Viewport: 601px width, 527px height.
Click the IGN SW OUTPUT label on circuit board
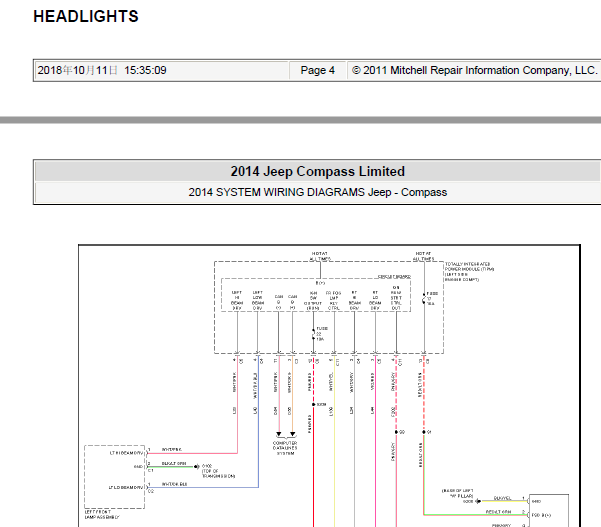pos(313,300)
